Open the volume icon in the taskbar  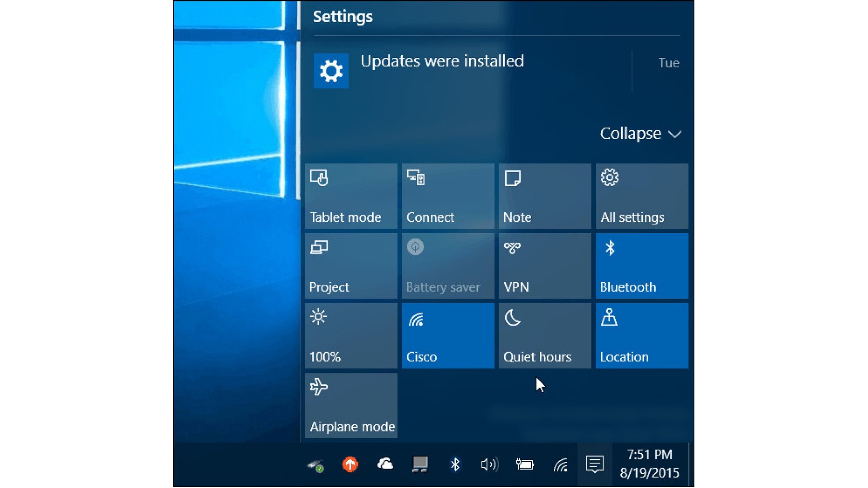point(490,464)
